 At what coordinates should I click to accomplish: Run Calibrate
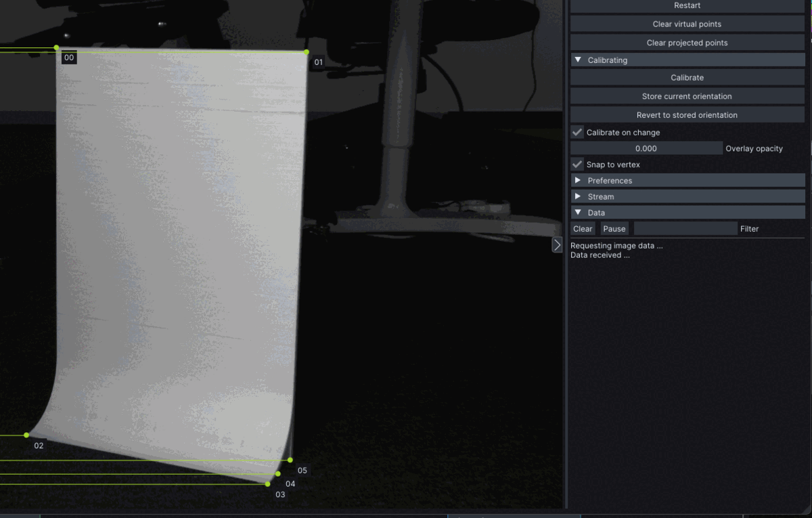(x=687, y=78)
